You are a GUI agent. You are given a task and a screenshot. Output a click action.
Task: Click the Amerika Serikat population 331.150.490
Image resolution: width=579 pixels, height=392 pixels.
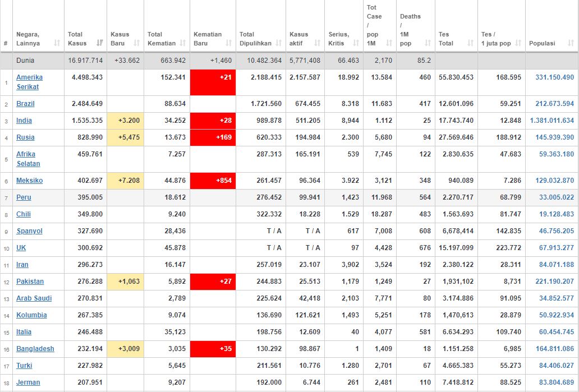(555, 77)
